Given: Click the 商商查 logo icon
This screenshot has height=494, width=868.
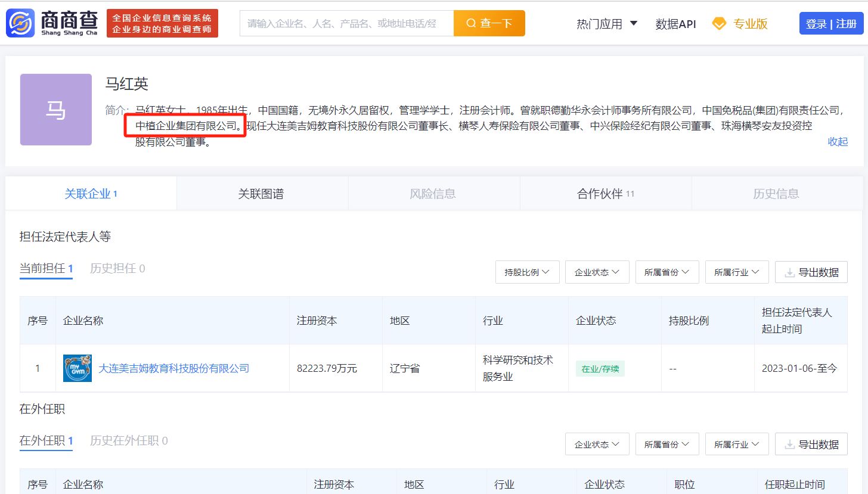Looking at the screenshot, I should [21, 23].
